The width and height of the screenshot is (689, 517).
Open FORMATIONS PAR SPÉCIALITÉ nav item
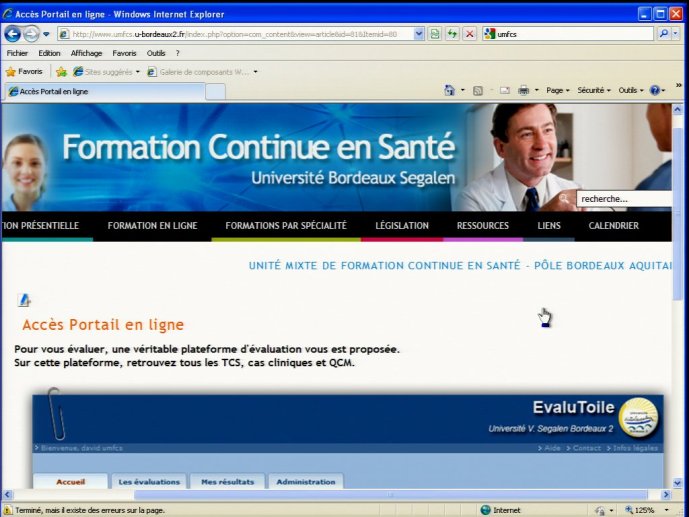click(286, 226)
